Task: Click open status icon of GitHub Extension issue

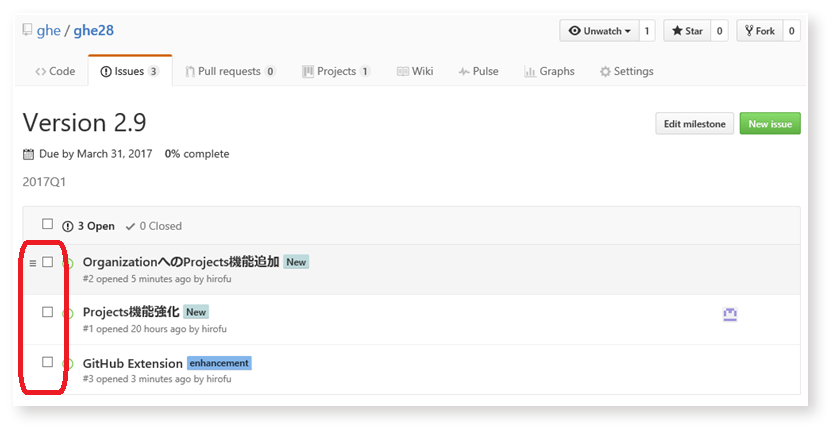Action: pos(68,363)
